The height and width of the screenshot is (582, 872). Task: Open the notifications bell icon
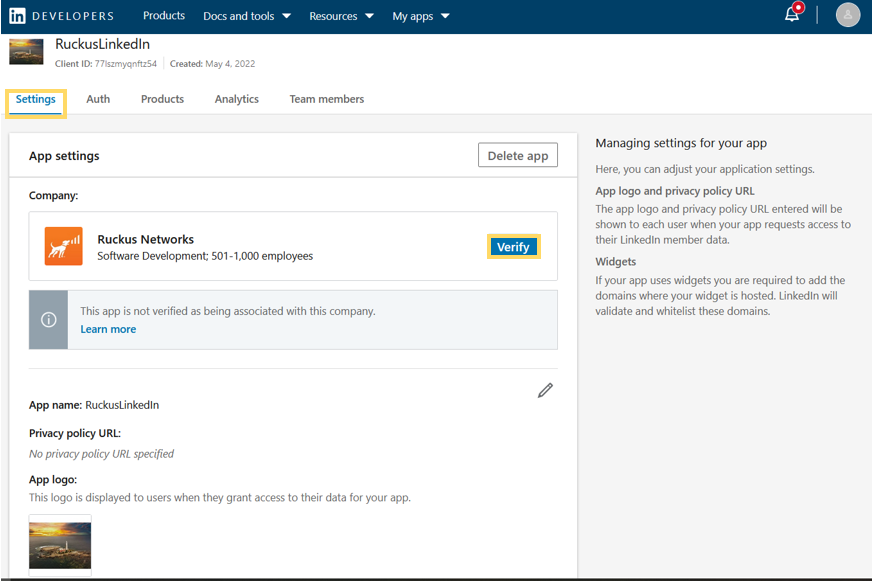(792, 14)
